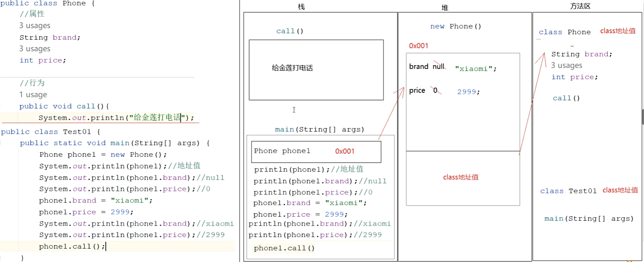Select the '//属性' comment in the code
The height and width of the screenshot is (262, 644).
pos(32,14)
